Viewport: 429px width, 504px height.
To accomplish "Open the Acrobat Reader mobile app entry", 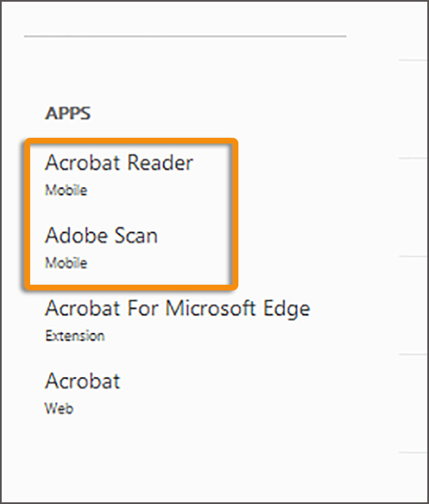I will [119, 163].
